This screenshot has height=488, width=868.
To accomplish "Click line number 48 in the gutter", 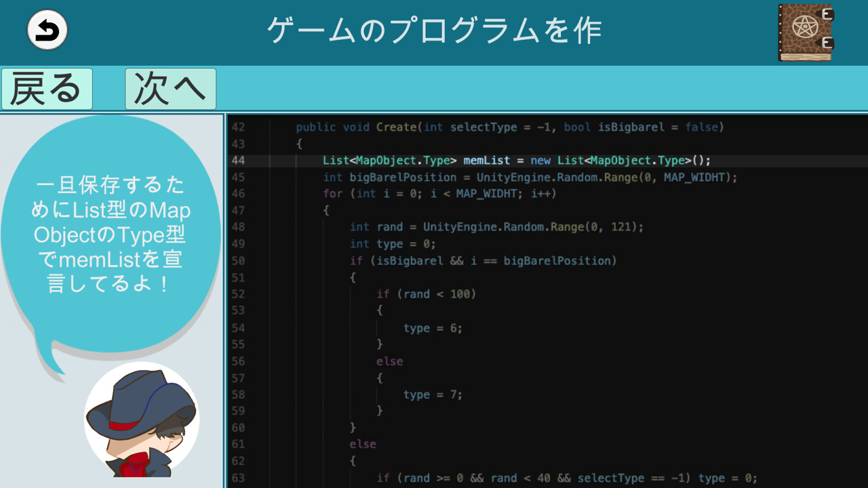I will click(x=239, y=227).
